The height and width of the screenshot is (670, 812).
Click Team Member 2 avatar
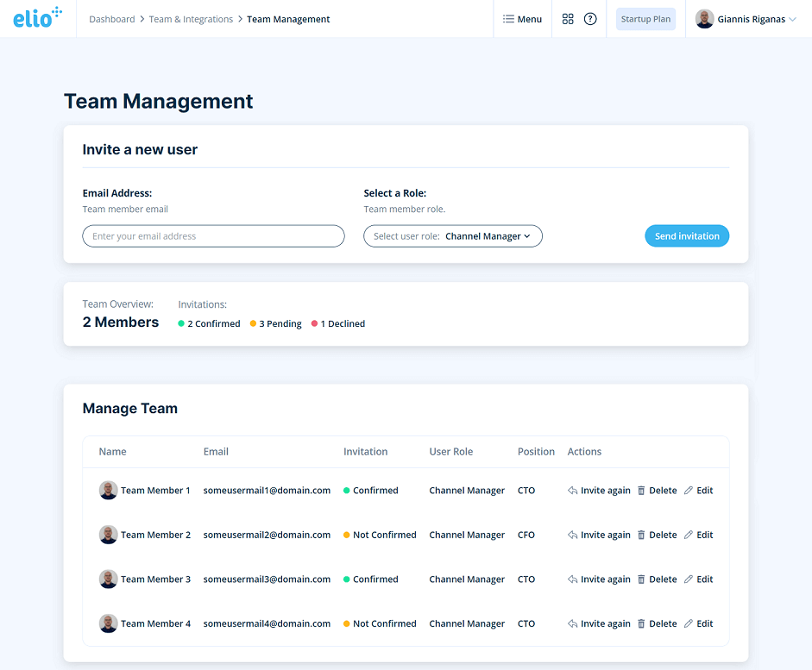click(108, 535)
